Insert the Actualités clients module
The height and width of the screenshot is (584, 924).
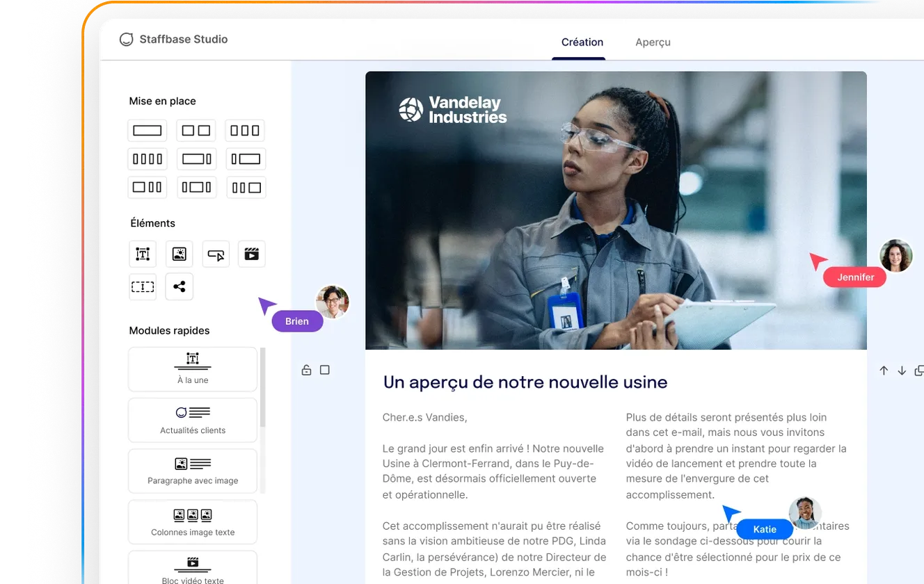192,420
